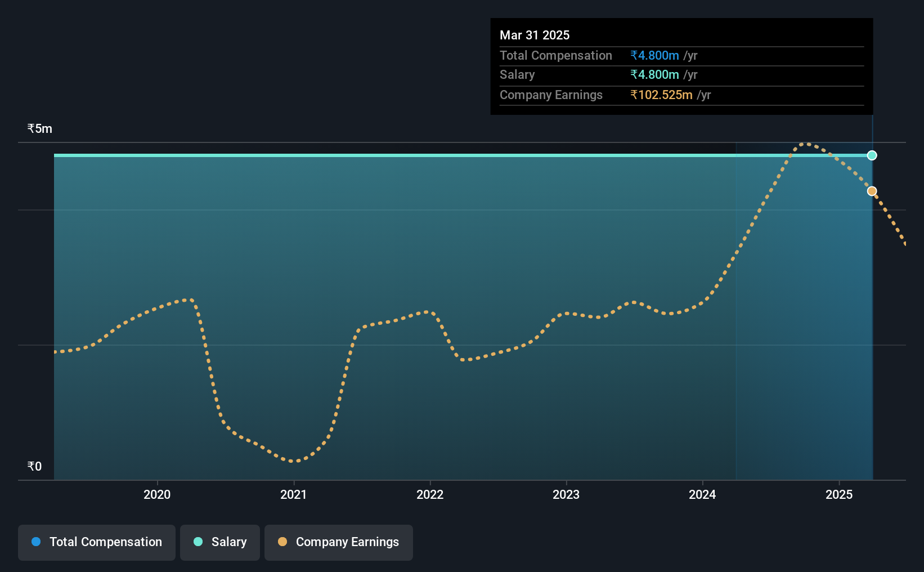Click the 2023 x-axis label

pyautogui.click(x=566, y=494)
